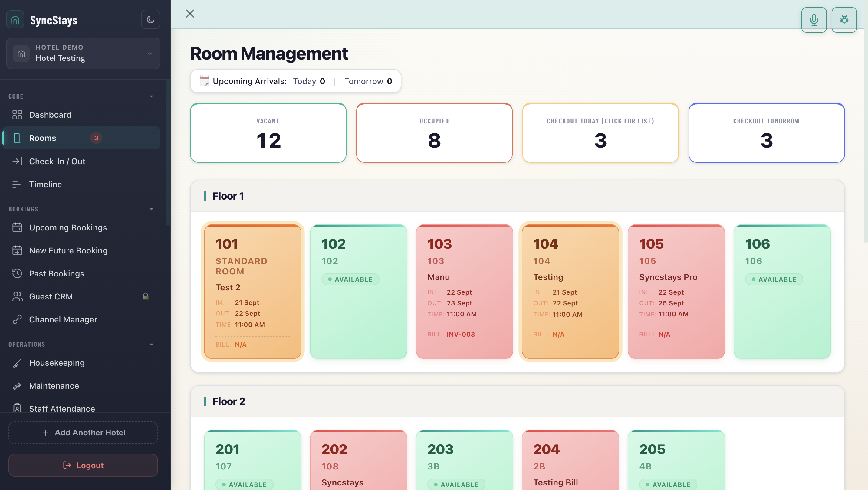Close the sidebar with X icon
This screenshot has height=490, width=868.
point(190,14)
